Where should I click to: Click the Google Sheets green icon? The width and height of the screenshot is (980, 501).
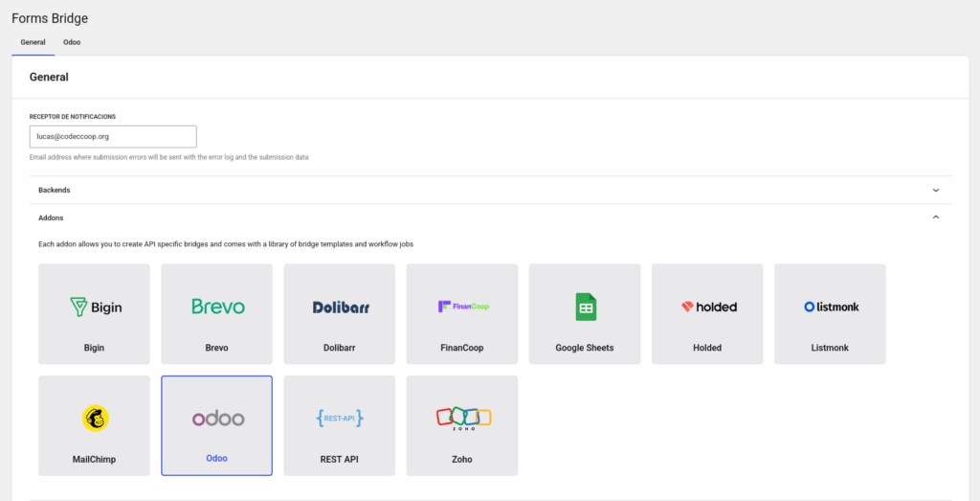click(586, 307)
